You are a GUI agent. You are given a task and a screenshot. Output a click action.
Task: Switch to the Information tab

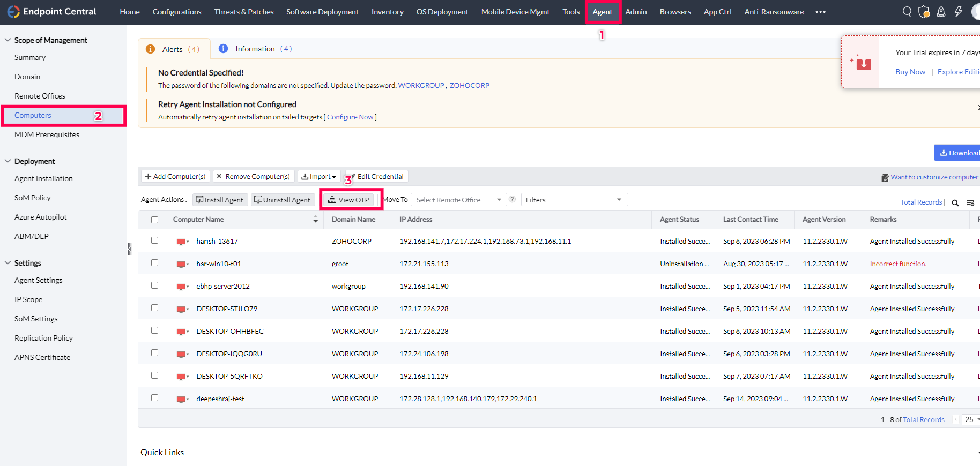click(x=256, y=49)
